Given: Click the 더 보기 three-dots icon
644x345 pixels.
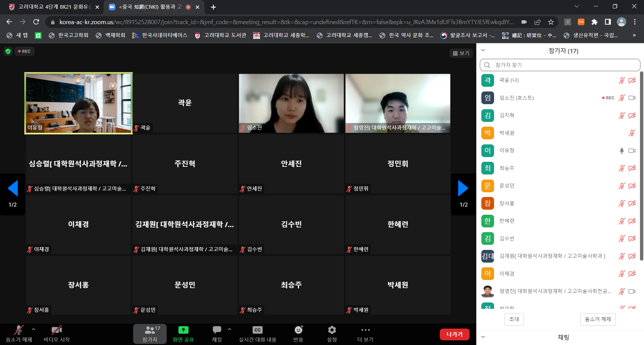Looking at the screenshot, I should (365, 330).
